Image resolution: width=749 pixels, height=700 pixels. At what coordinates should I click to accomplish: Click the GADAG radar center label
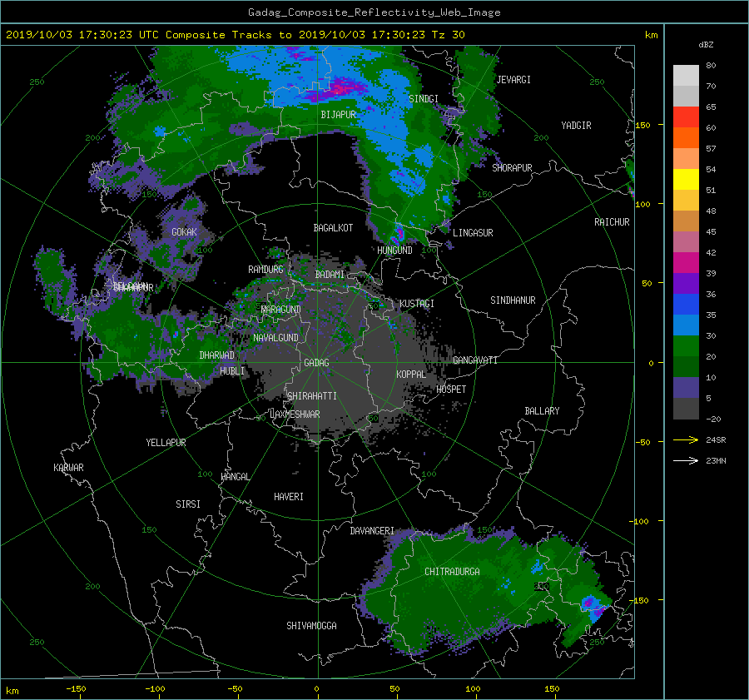click(x=316, y=363)
